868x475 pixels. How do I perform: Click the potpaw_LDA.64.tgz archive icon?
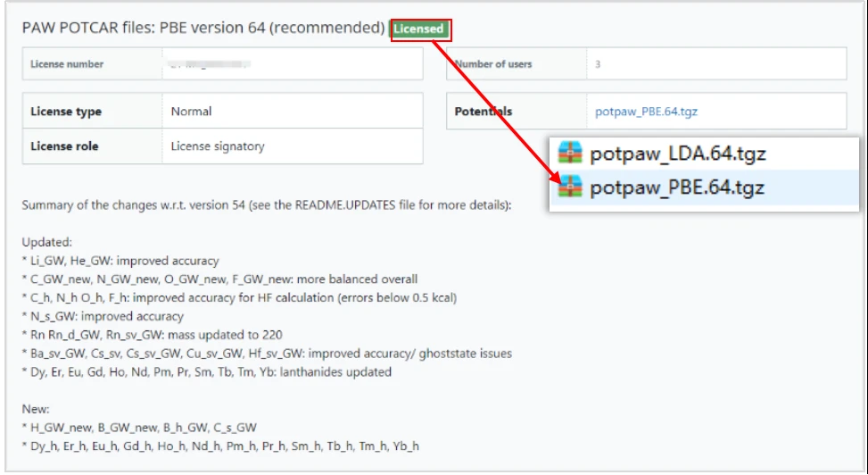point(569,153)
